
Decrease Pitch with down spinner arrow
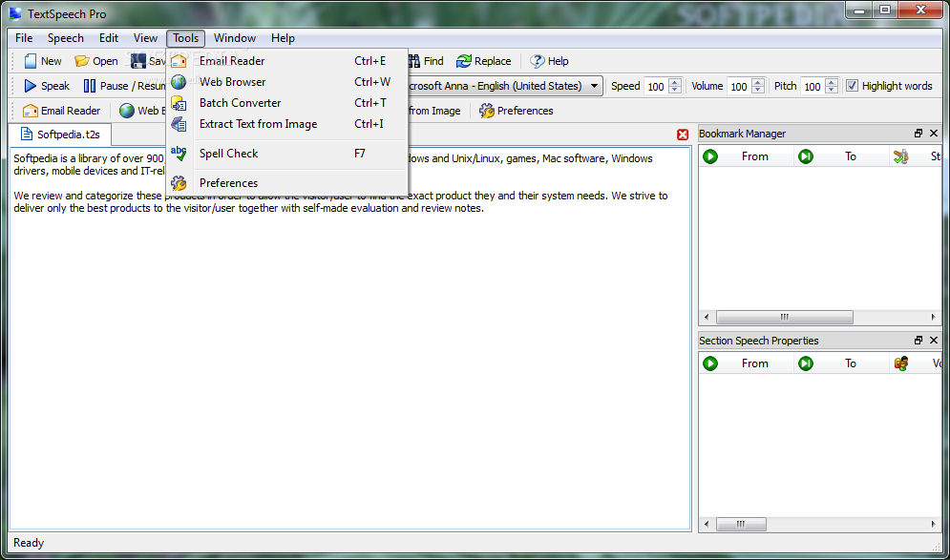[832, 90]
